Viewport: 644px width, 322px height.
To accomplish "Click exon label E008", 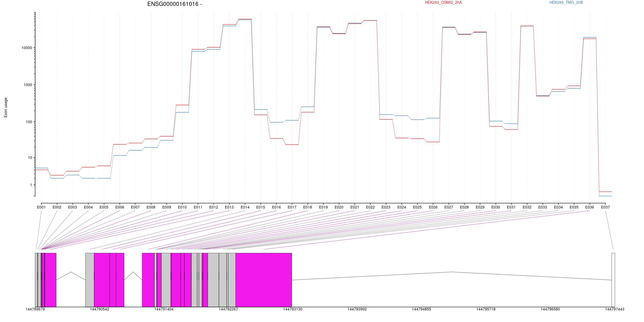I will coord(151,207).
